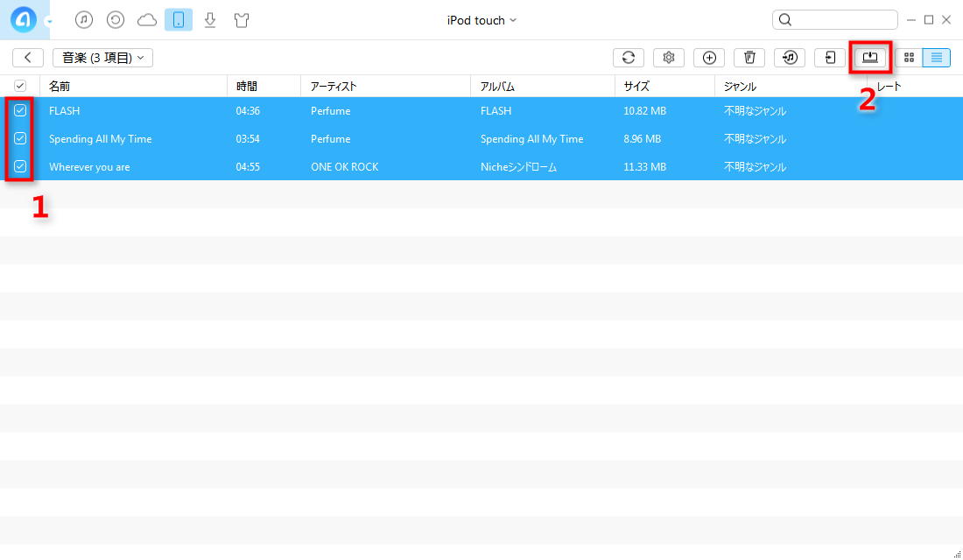Image resolution: width=963 pixels, height=560 pixels.
Task: Select the Wherever you are song name
Action: (x=89, y=167)
